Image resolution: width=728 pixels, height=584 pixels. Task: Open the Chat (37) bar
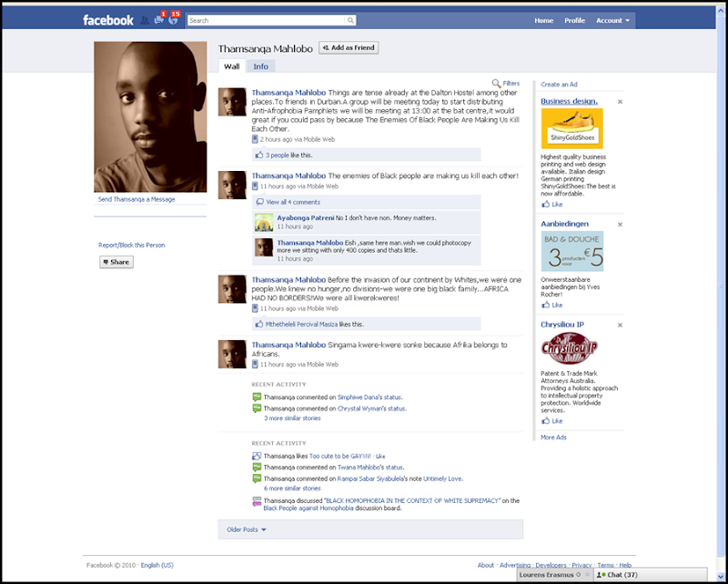651,575
